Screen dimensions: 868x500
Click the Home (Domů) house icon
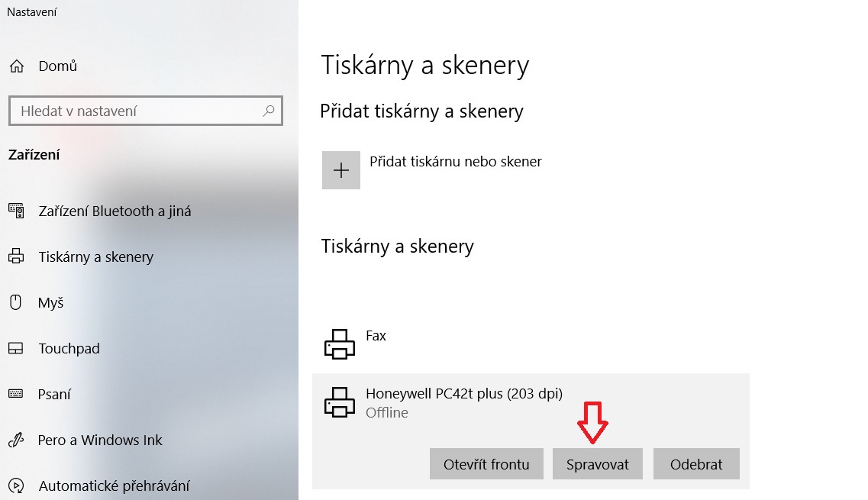point(16,66)
